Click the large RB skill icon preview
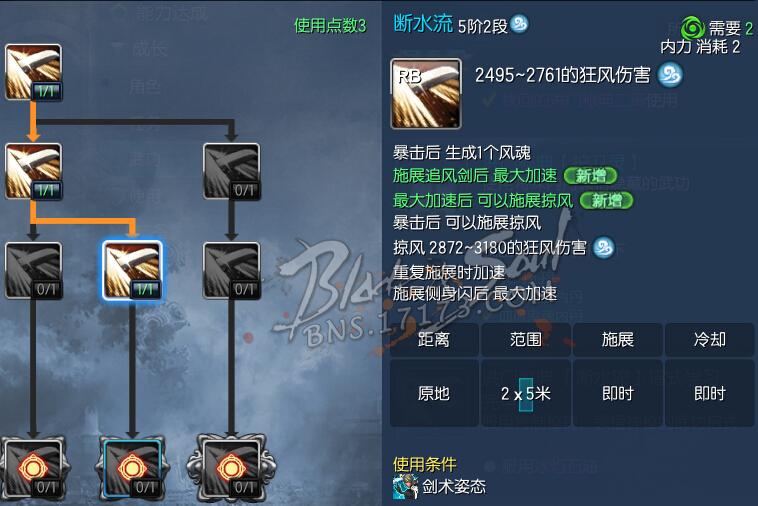This screenshot has width=758, height=506. tap(426, 94)
